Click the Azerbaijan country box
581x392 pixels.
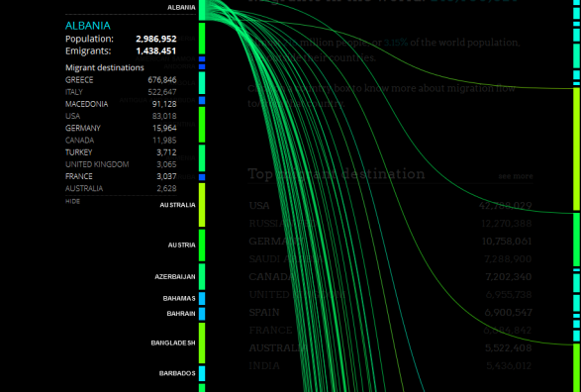202,276
